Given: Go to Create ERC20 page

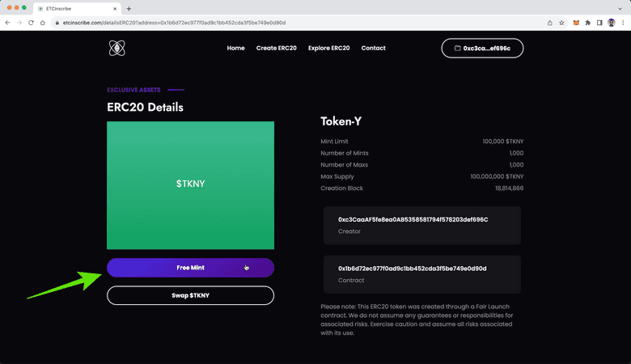Looking at the screenshot, I should [x=276, y=49].
